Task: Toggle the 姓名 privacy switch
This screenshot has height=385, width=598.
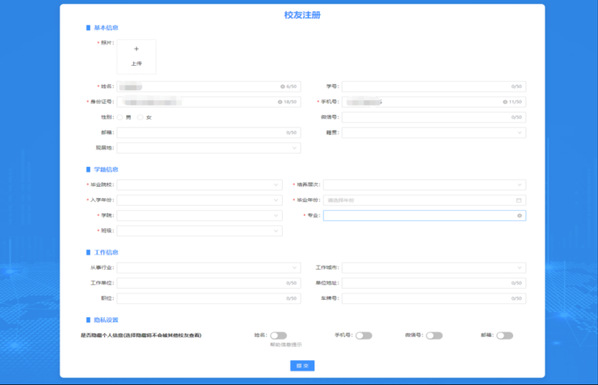Action: (x=278, y=335)
